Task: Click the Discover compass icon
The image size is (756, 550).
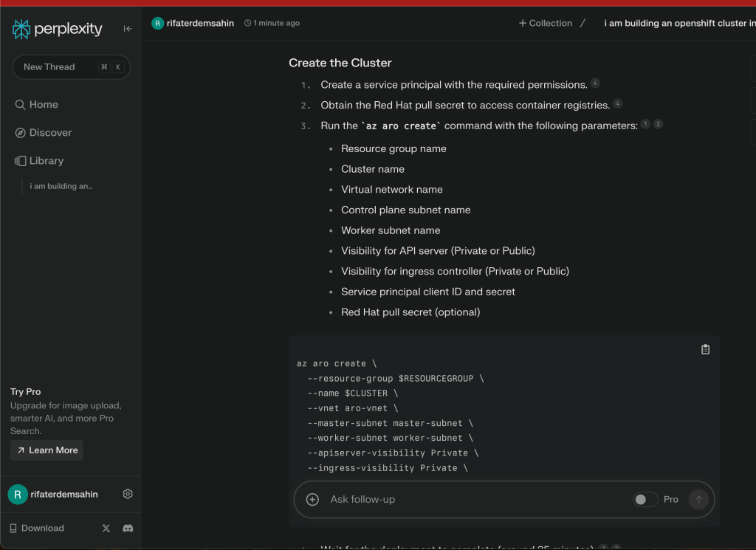Action: pos(20,133)
